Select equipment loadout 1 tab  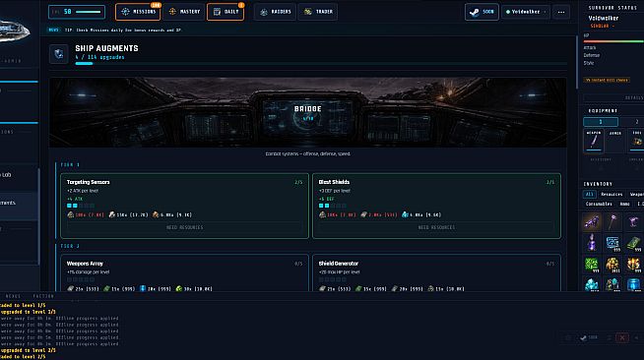601,122
